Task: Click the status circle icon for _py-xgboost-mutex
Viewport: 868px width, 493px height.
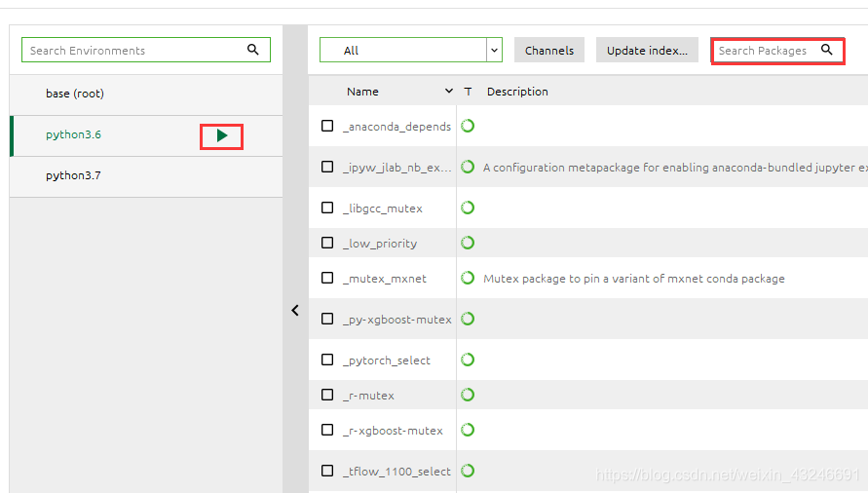Action: (x=468, y=319)
